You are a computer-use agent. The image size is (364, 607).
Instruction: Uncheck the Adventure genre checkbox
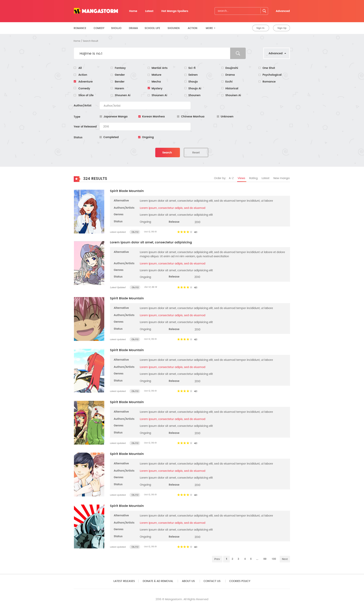click(x=75, y=81)
